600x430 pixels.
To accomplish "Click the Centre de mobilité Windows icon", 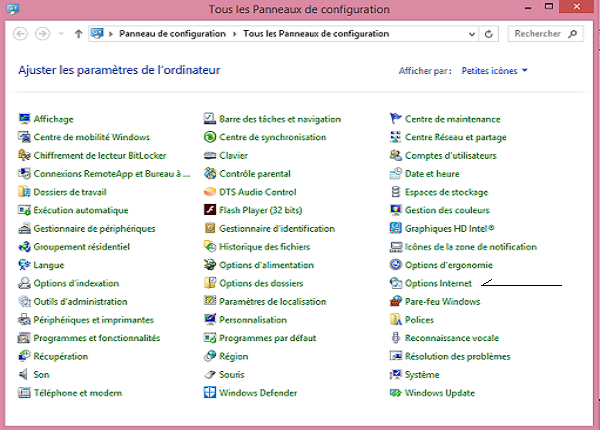I will click(x=24, y=137).
